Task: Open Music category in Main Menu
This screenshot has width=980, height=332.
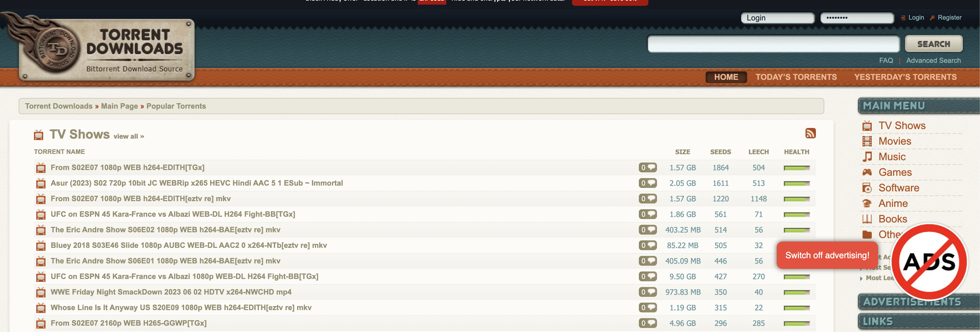Action: point(892,157)
